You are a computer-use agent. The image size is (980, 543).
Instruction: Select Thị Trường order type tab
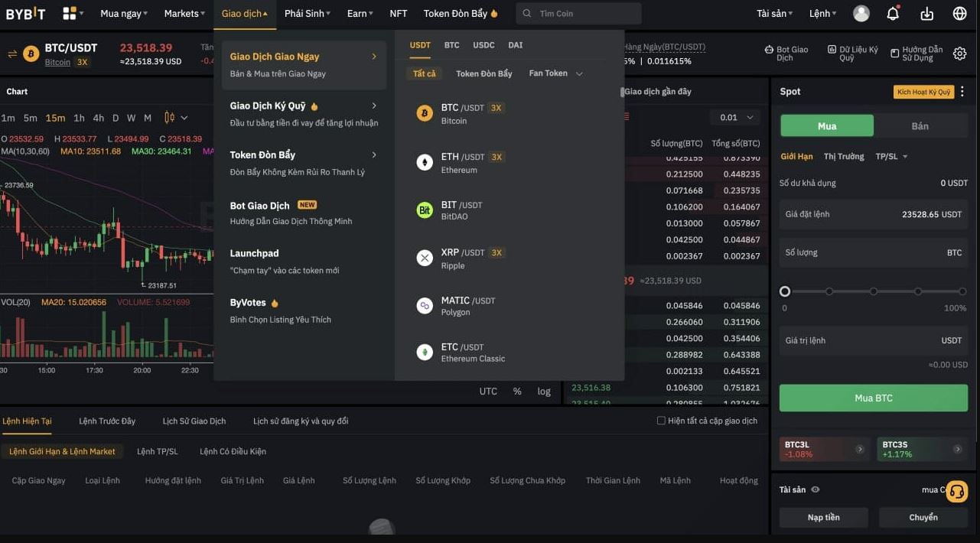point(844,156)
